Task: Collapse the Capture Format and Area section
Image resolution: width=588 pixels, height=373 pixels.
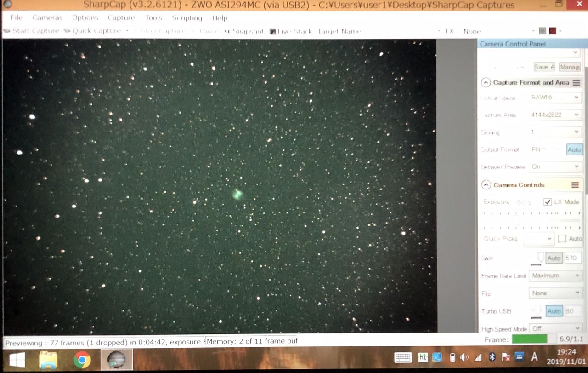Action: (486, 83)
